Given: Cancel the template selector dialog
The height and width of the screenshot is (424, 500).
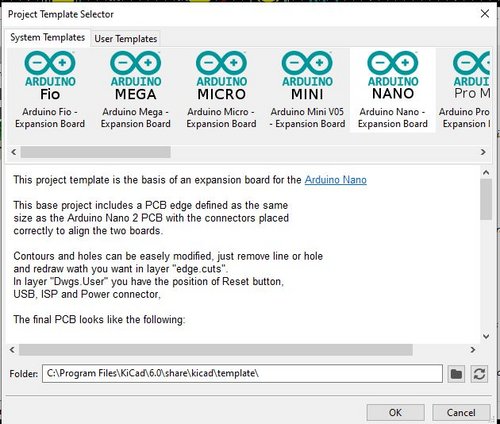Looking at the screenshot, I should click(461, 412).
